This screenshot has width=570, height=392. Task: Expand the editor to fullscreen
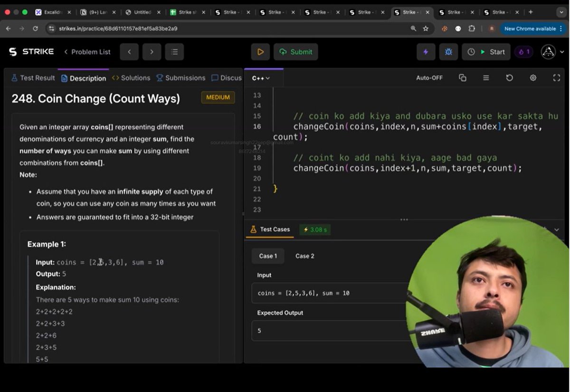click(557, 78)
